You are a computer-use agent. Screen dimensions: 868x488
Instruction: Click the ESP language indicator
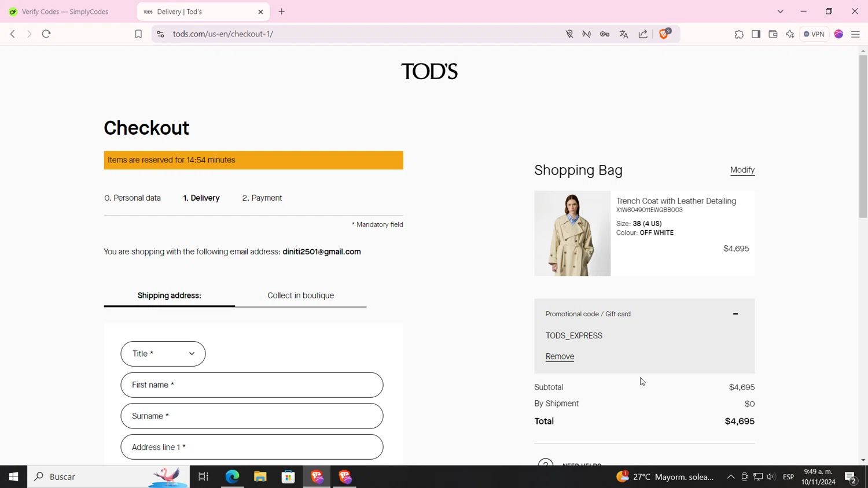tap(788, 477)
